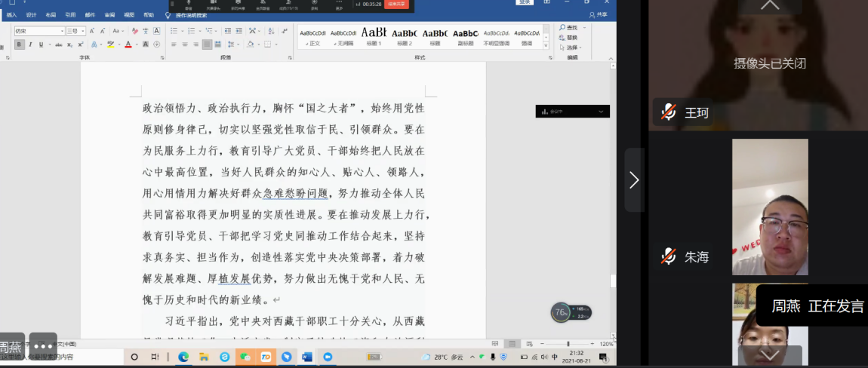
Task: Click the red end sharing button
Action: (396, 4)
